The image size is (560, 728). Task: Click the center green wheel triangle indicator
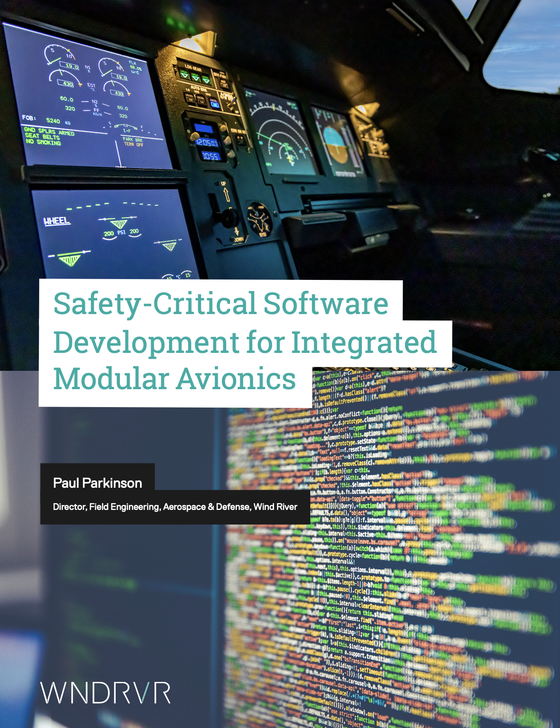pos(119,224)
